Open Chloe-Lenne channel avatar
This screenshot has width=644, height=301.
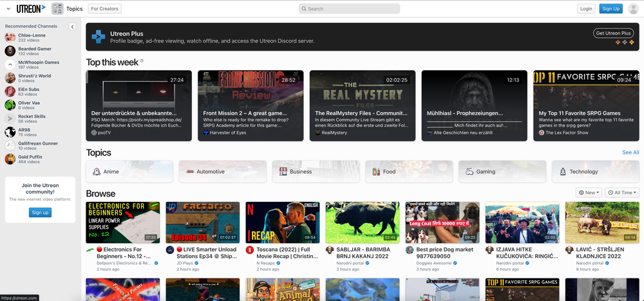click(10, 38)
